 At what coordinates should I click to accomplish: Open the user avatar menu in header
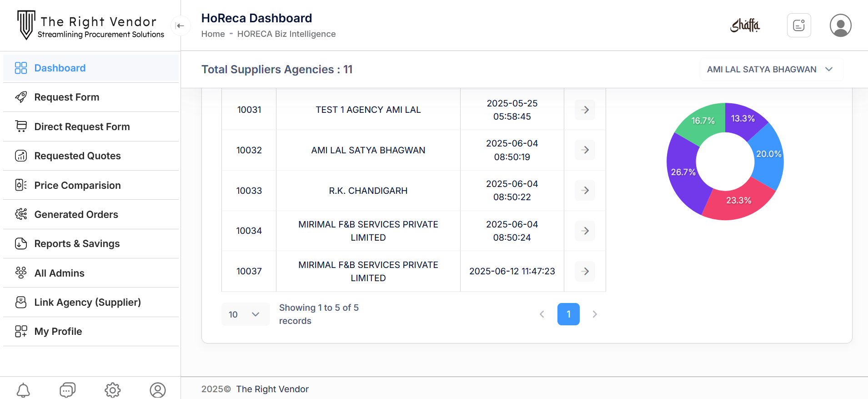[x=840, y=25]
